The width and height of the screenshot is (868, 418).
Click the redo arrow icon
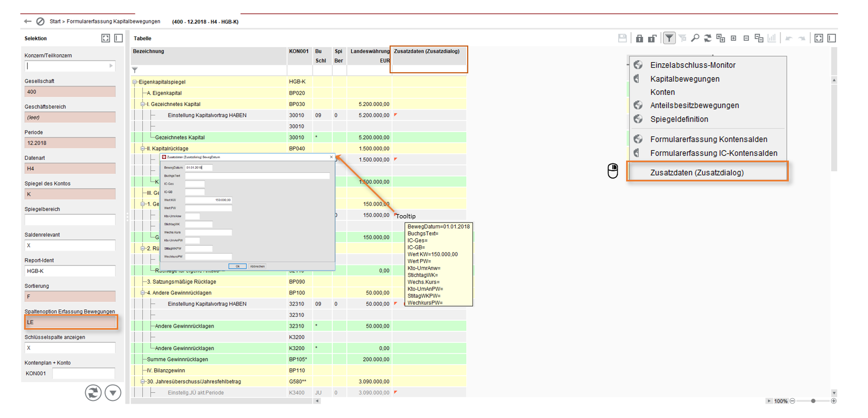[802, 38]
